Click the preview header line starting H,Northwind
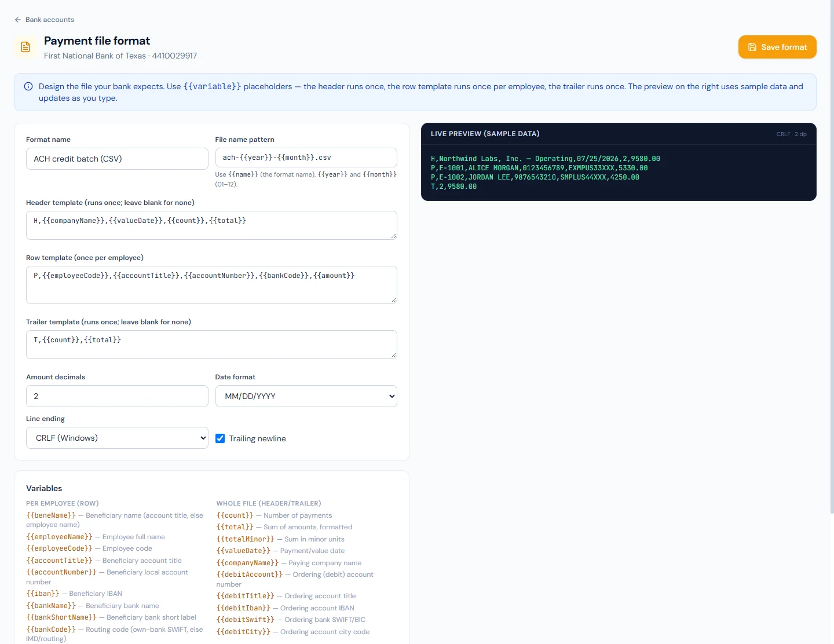The height and width of the screenshot is (644, 834). point(546,159)
